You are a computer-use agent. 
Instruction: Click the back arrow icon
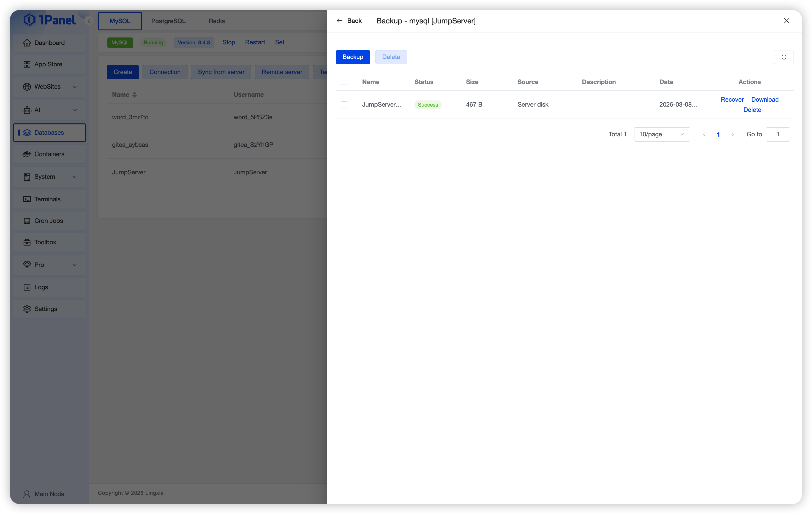(339, 21)
